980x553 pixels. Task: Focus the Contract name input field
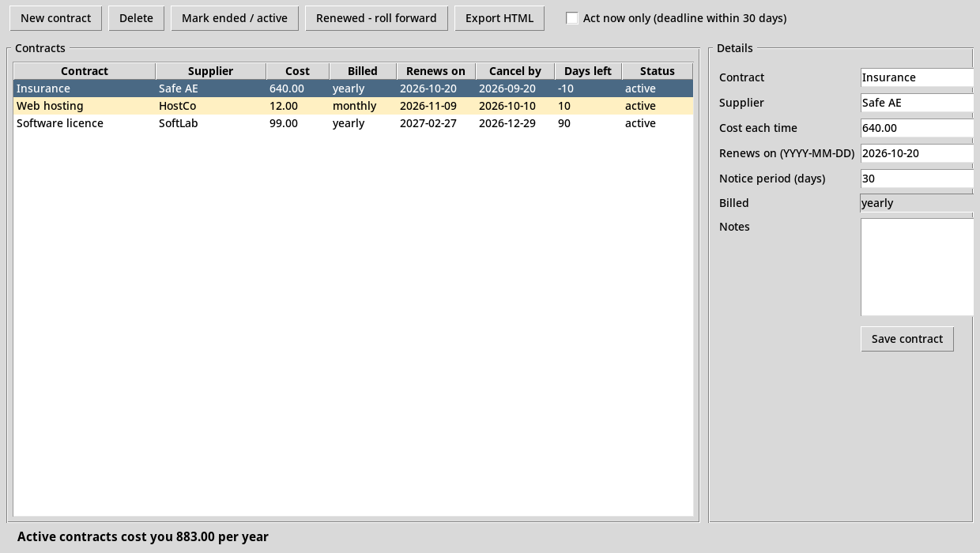pyautogui.click(x=917, y=77)
